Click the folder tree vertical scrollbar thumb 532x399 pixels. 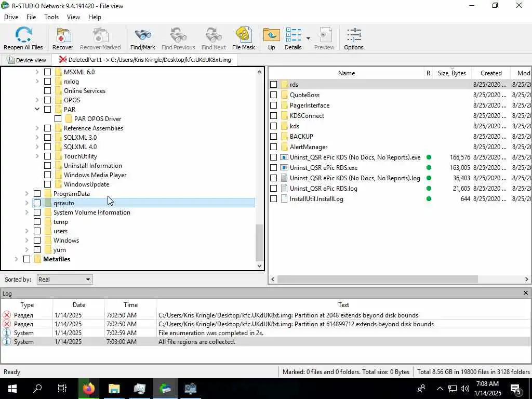point(260,243)
